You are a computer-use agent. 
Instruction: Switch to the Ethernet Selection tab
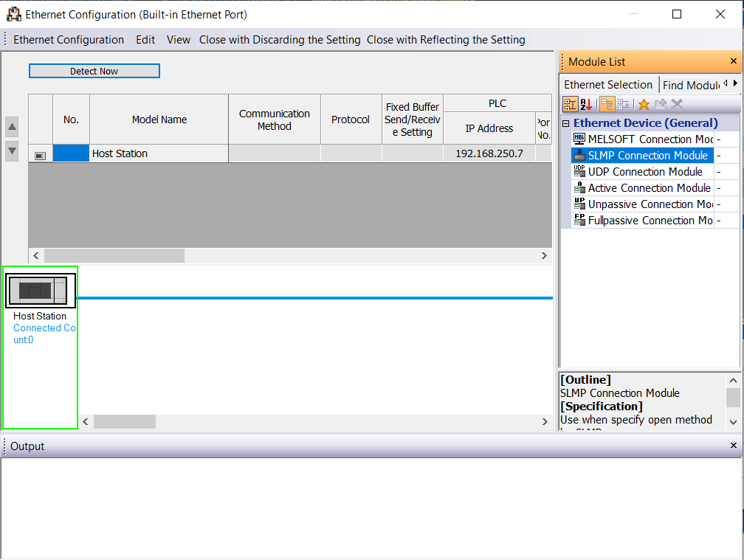click(608, 85)
